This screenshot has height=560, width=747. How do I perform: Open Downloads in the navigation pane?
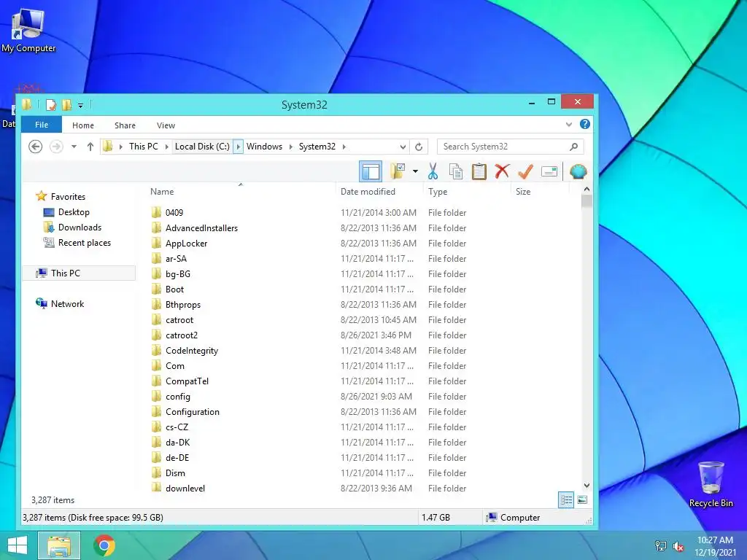(80, 227)
